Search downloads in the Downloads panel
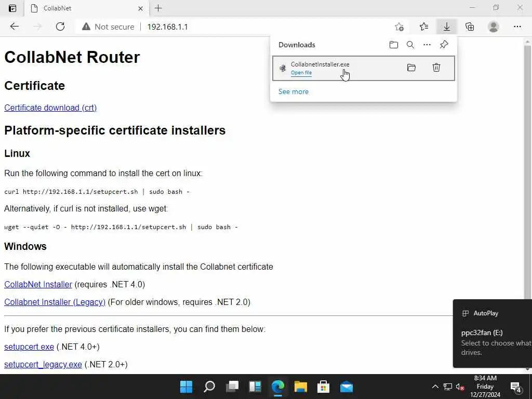The image size is (532, 399). (x=410, y=45)
